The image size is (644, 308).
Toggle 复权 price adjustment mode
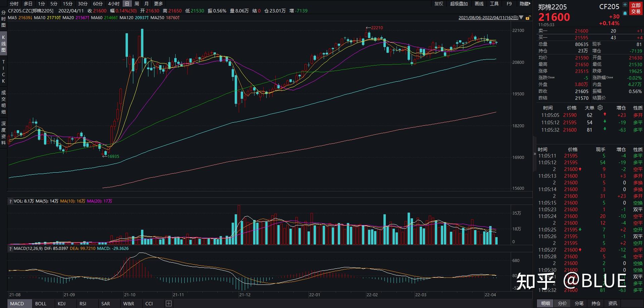click(439, 4)
